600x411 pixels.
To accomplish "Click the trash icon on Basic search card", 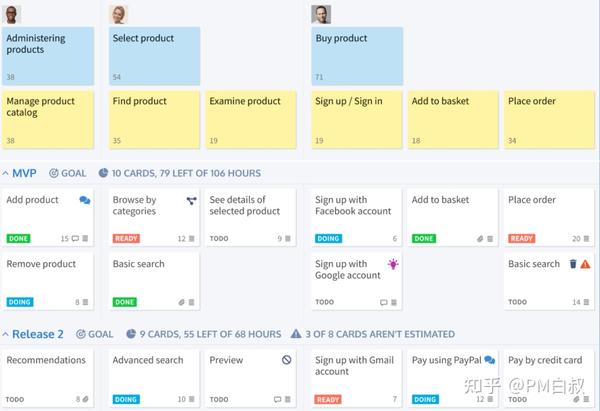I will tap(573, 264).
